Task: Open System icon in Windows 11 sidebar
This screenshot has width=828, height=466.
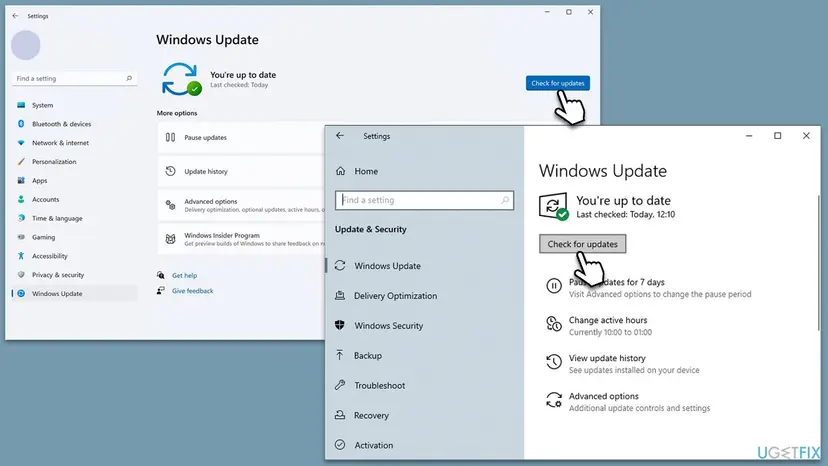Action: [21, 105]
